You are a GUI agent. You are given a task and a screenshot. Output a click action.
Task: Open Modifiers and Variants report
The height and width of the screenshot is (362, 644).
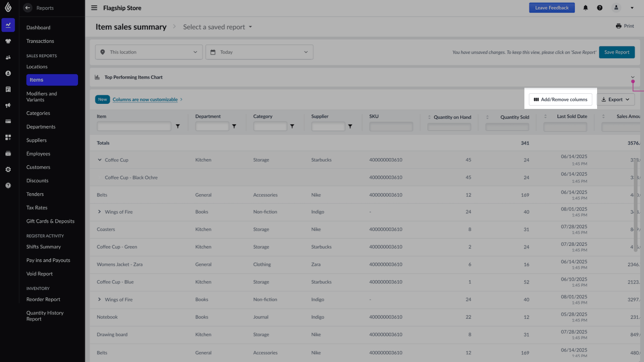point(41,96)
